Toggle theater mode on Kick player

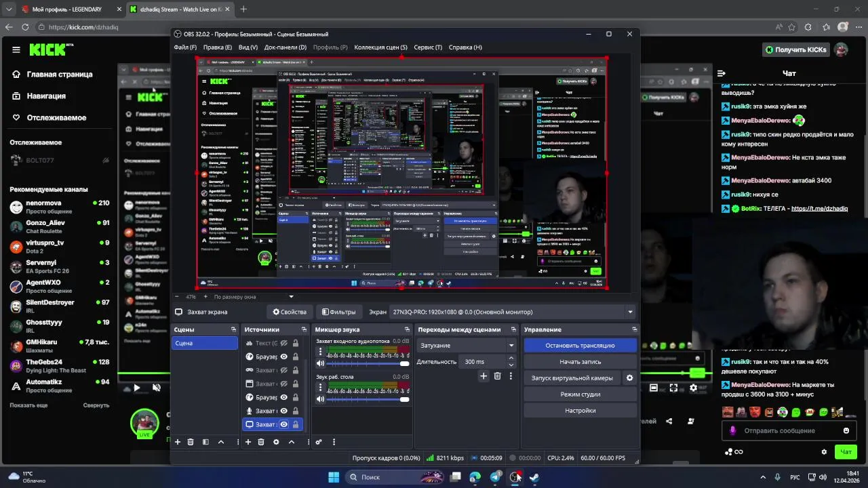654,388
